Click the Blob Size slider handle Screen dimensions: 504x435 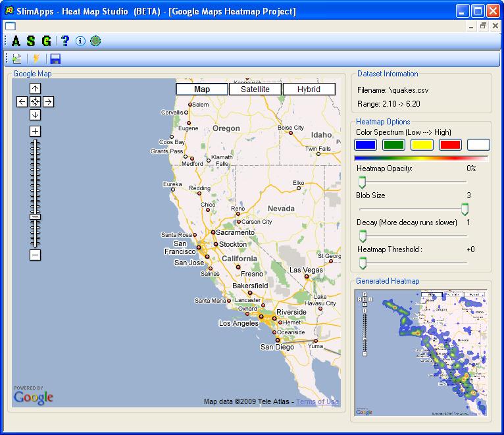[465, 209]
